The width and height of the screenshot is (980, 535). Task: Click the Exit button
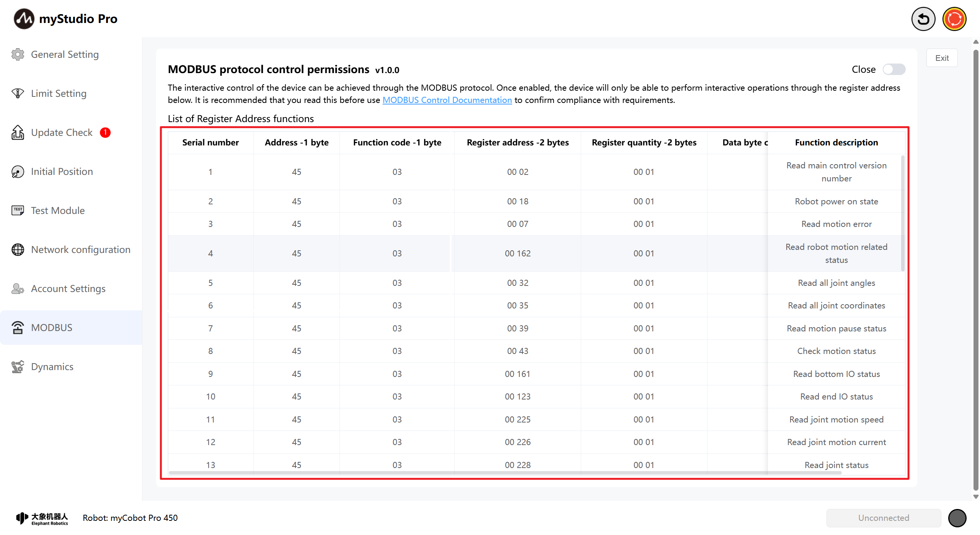point(942,58)
